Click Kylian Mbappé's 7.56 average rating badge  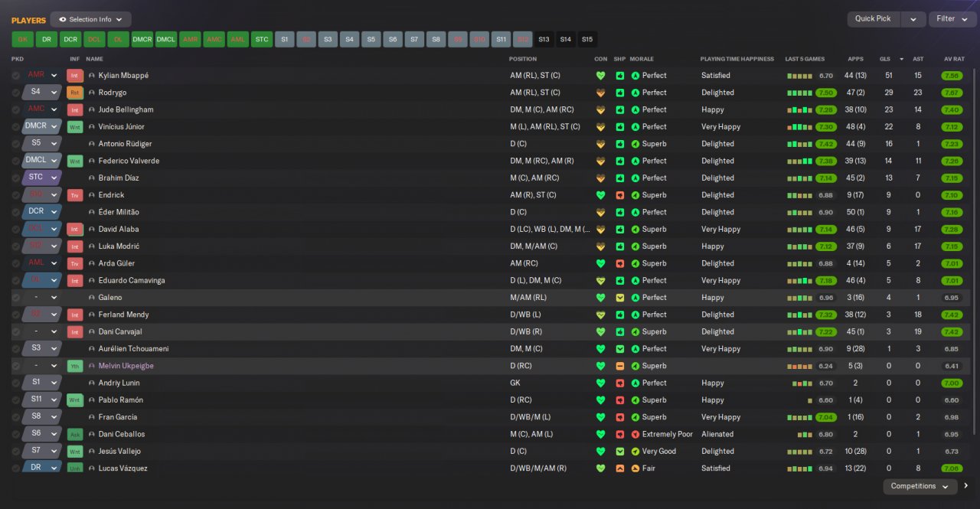(952, 76)
